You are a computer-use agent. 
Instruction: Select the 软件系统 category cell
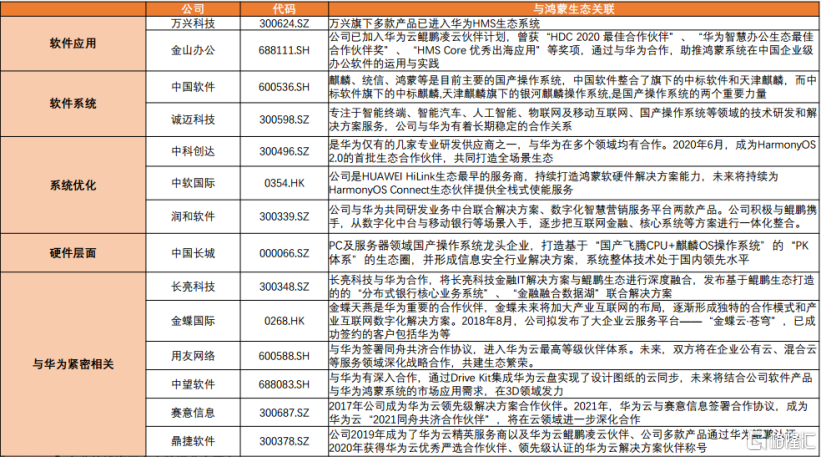pyautogui.click(x=73, y=104)
